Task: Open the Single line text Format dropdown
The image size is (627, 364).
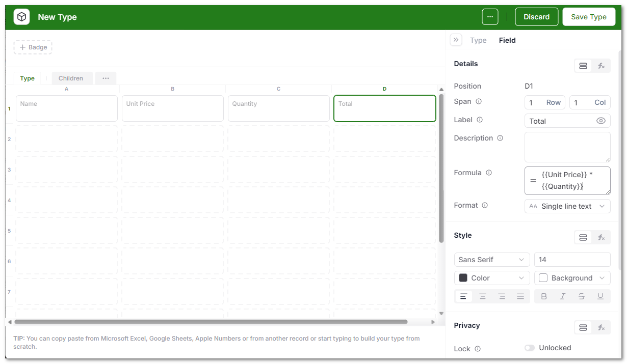Action: (567, 206)
